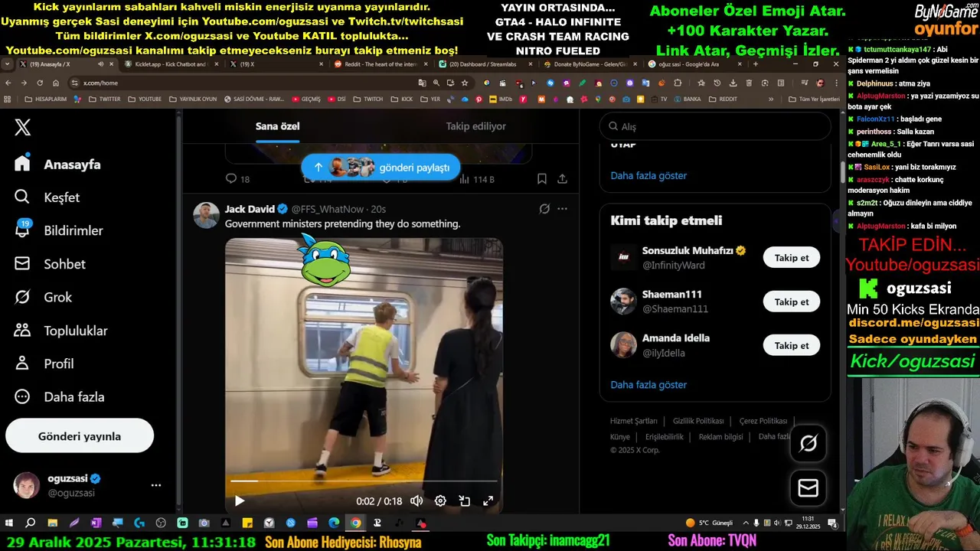Viewport: 980px width, 551px height.
Task: Toggle picture-in-picture for the video
Action: click(464, 501)
